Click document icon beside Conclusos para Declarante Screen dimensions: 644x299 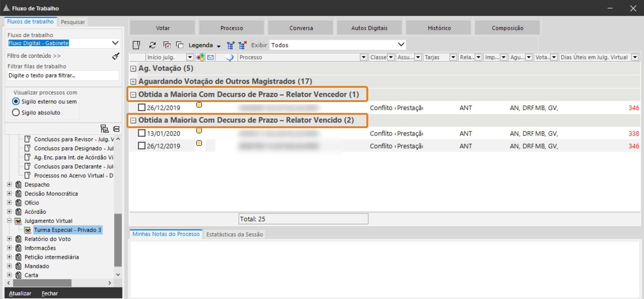tap(28, 166)
